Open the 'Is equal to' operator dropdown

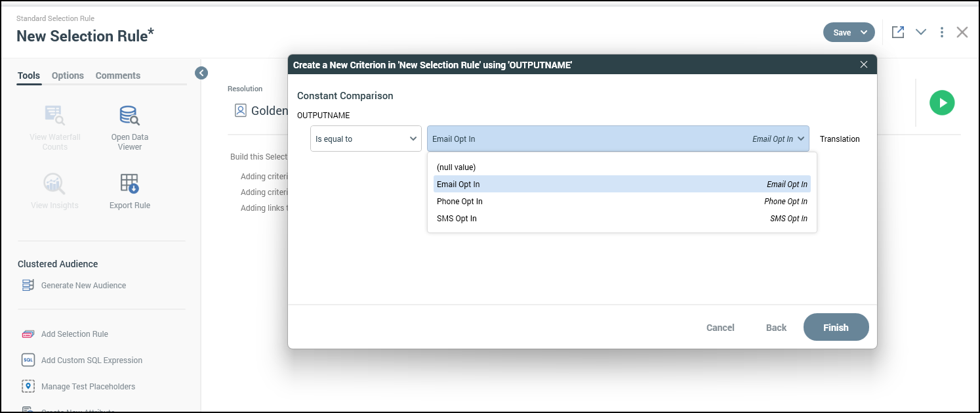[x=365, y=139]
